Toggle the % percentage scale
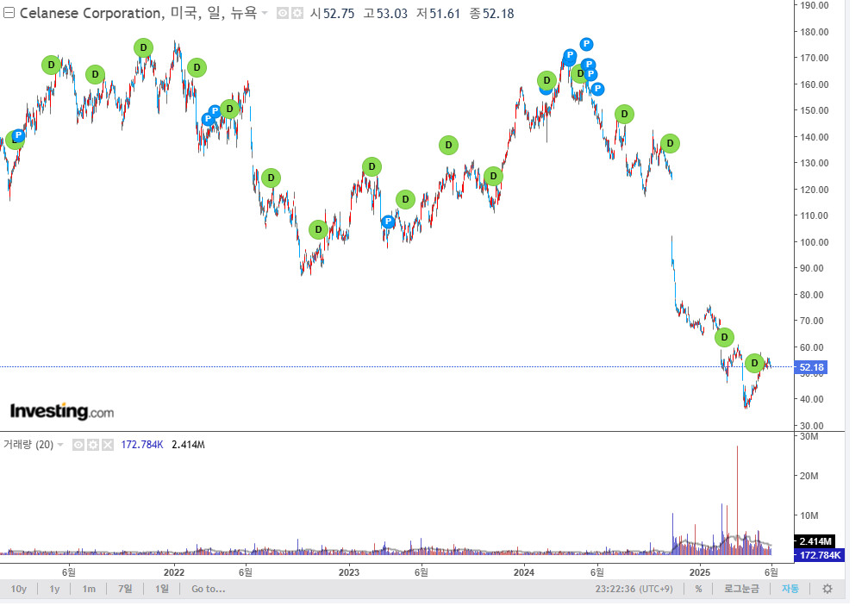 (698, 589)
